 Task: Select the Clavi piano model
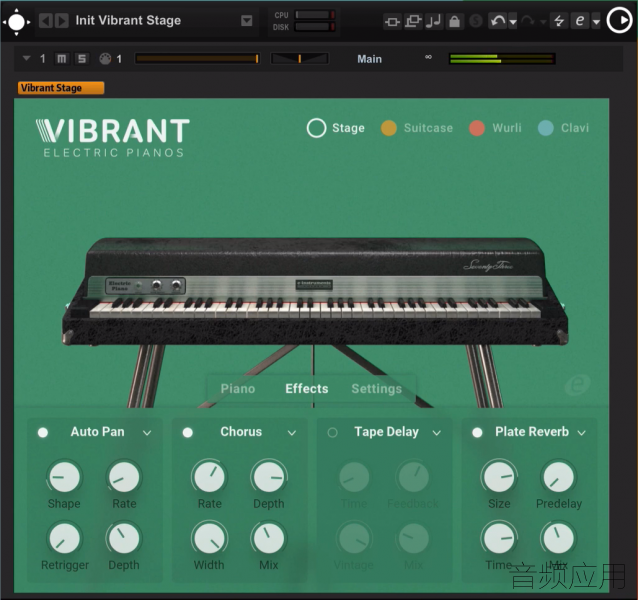point(563,128)
